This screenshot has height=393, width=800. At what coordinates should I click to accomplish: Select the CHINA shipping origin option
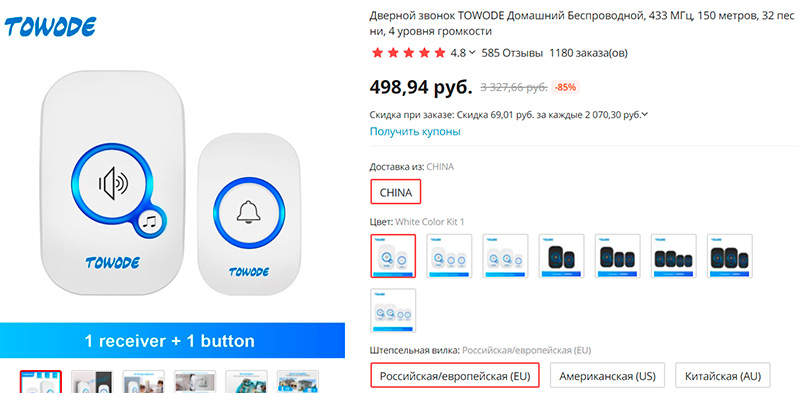pyautogui.click(x=396, y=192)
